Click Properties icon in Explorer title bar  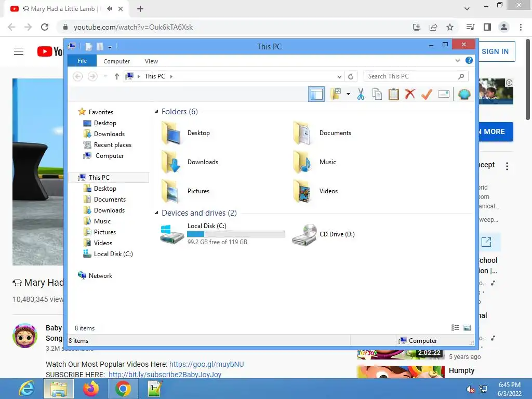88,47
